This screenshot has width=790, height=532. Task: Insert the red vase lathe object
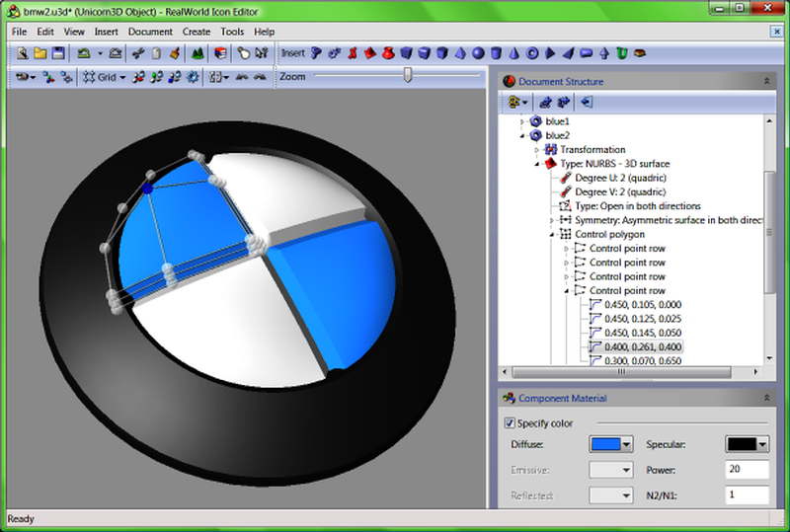coord(388,53)
